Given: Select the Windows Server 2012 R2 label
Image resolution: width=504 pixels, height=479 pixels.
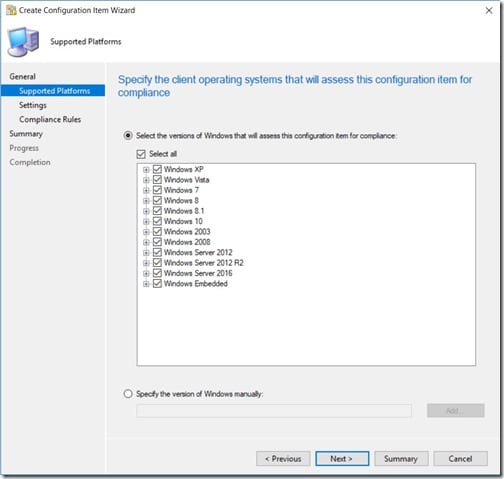Looking at the screenshot, I should [204, 263].
